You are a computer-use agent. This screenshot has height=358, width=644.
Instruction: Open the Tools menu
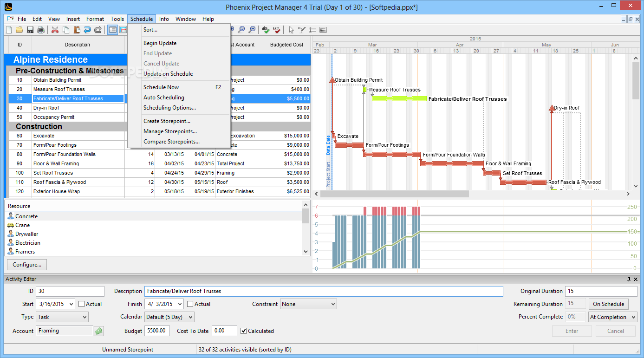pos(117,19)
